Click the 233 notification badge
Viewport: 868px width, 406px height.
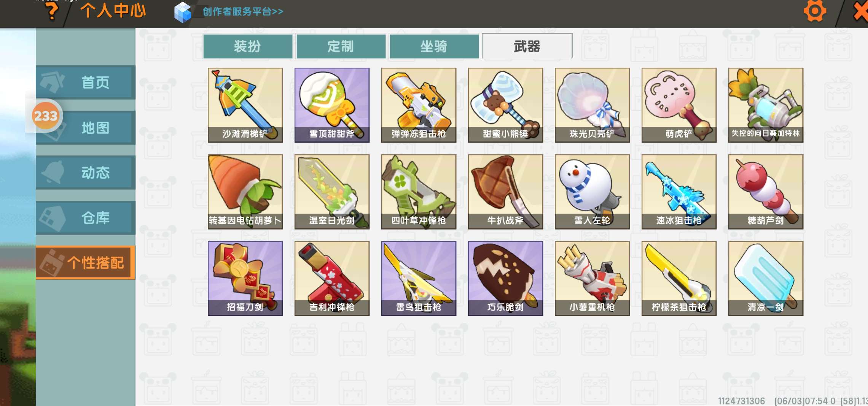[46, 116]
